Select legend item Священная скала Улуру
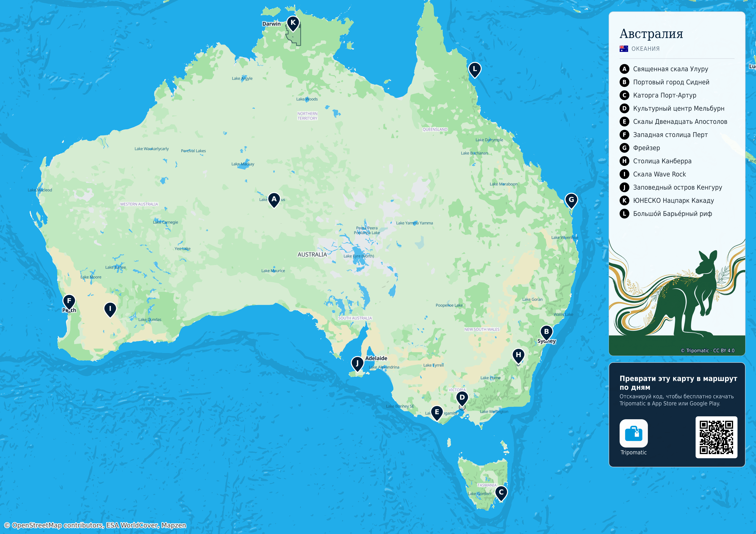 point(664,69)
